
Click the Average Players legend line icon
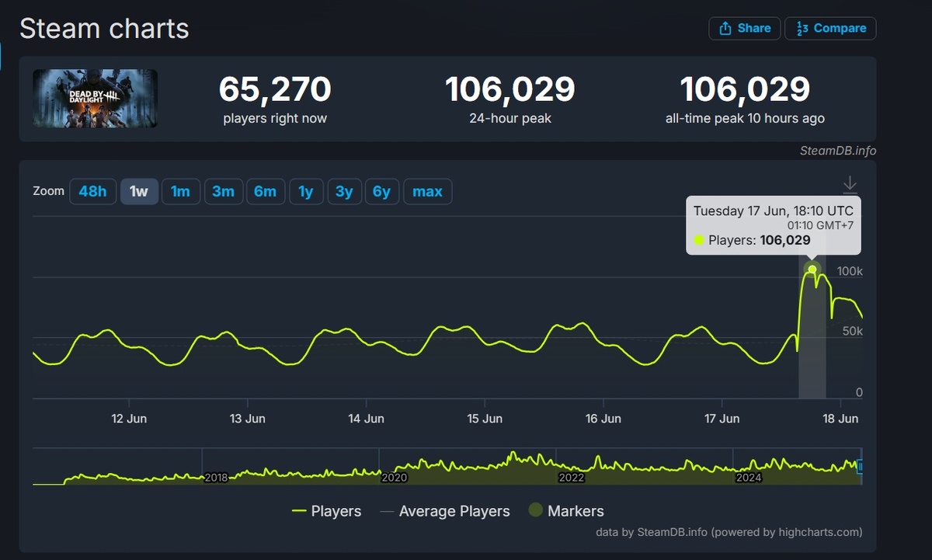point(386,511)
